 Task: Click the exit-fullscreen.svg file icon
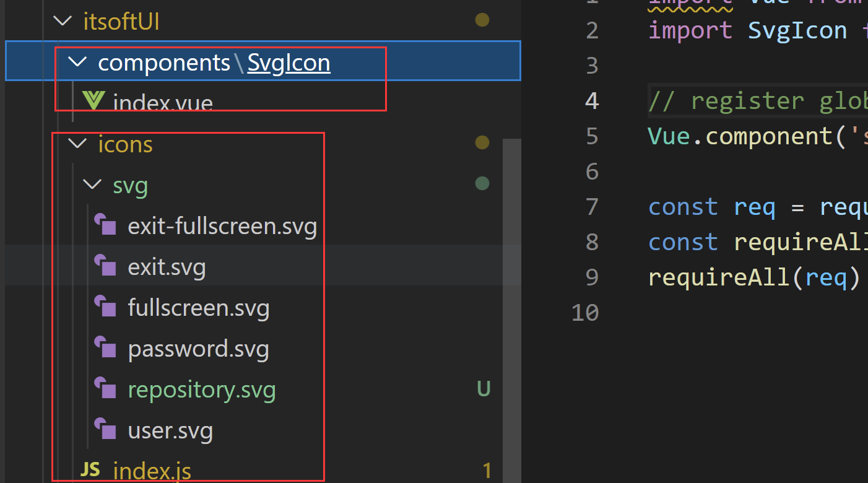[x=105, y=225]
